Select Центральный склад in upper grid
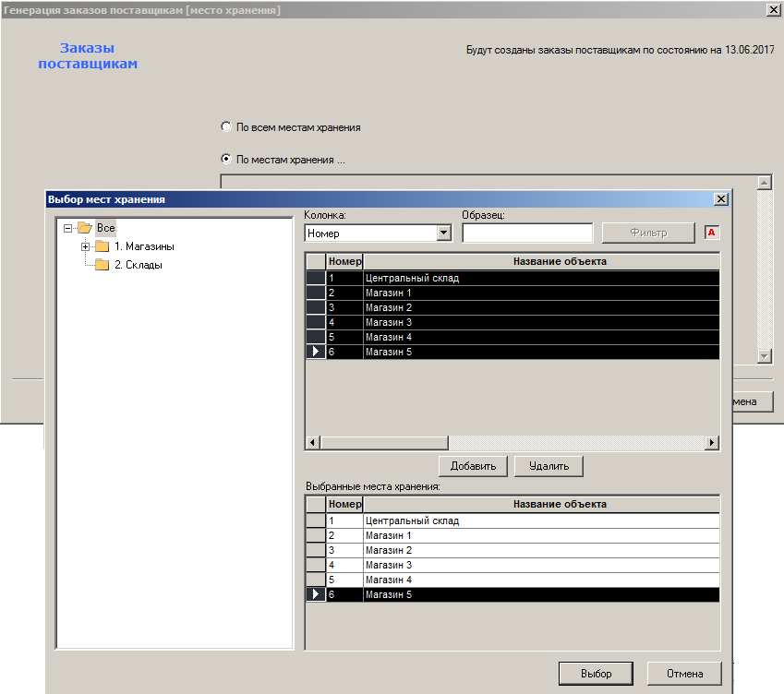The height and width of the screenshot is (694, 784). 541,278
